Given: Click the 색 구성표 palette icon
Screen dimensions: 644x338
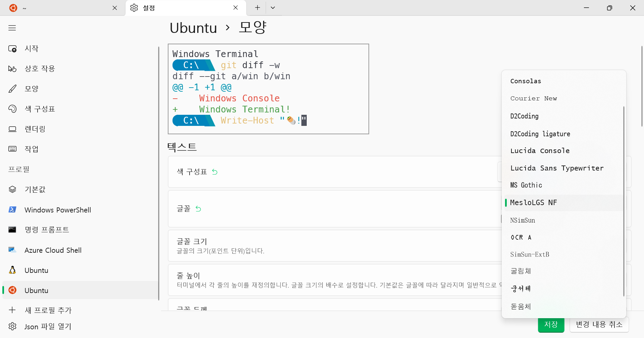Looking at the screenshot, I should (12, 109).
